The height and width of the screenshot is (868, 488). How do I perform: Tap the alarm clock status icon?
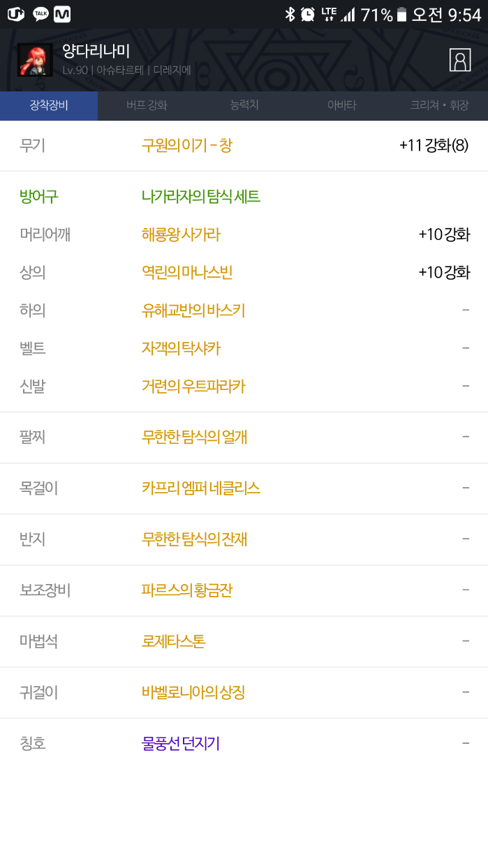308,14
